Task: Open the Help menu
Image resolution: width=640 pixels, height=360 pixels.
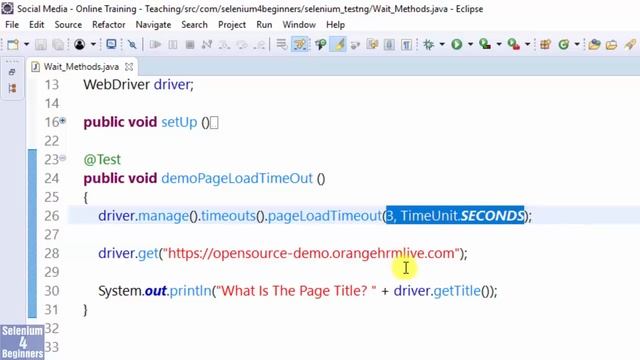Action: (336, 24)
